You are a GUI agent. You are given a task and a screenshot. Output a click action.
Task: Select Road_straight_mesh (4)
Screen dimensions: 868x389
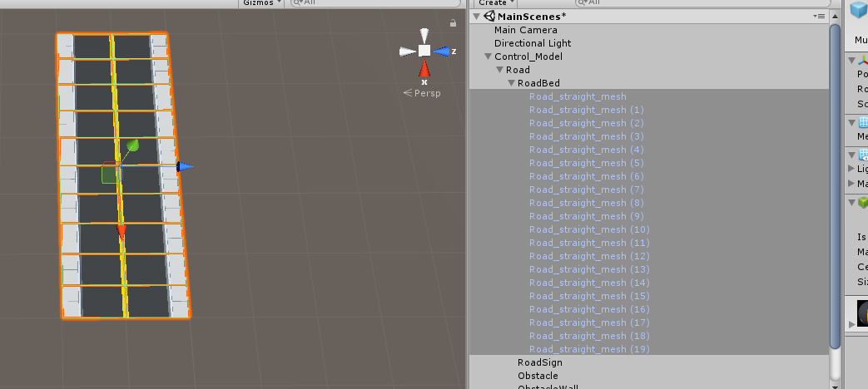586,149
